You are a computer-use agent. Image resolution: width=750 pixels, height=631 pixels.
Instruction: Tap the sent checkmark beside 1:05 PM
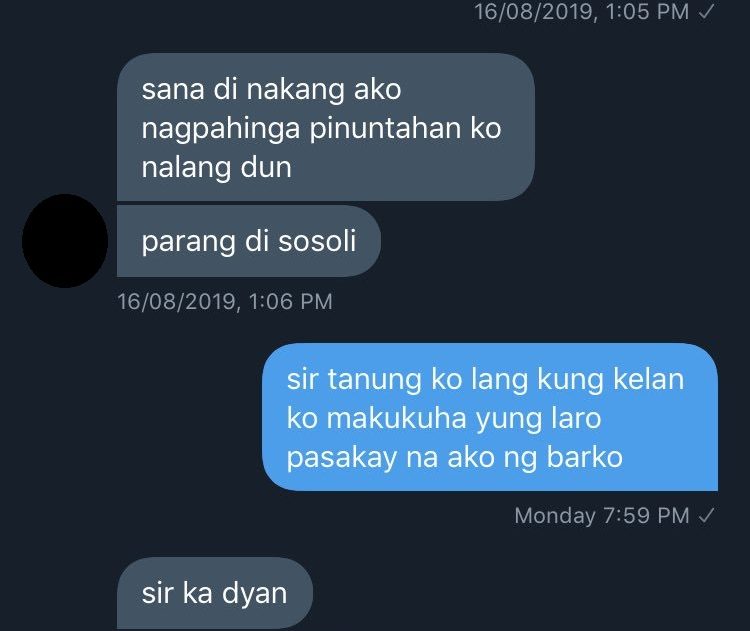click(706, 12)
